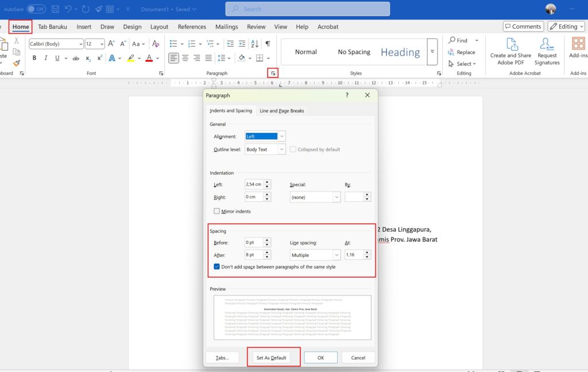
Task: Show paragraph marks with the pilcrow icon
Action: click(x=268, y=44)
